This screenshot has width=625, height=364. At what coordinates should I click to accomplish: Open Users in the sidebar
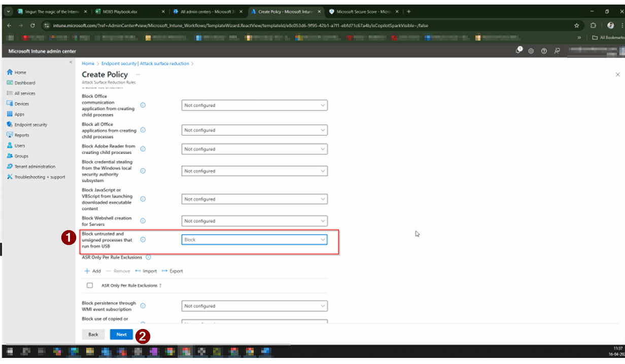click(16, 145)
